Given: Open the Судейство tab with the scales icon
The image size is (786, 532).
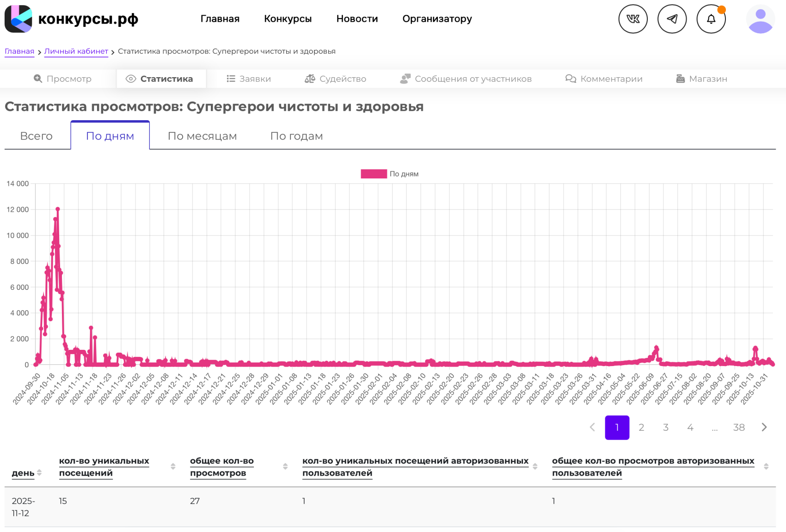Looking at the screenshot, I should [335, 79].
